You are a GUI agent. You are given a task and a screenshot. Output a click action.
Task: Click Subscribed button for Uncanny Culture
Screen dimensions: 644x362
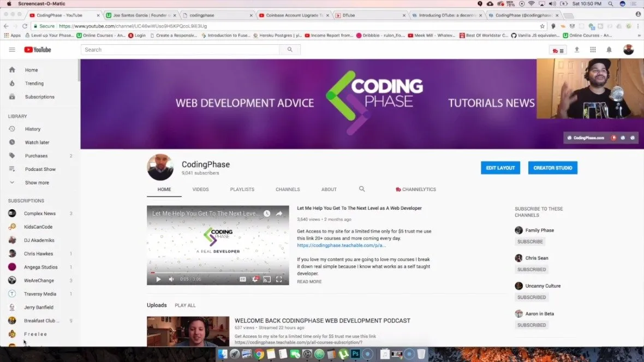point(532,298)
